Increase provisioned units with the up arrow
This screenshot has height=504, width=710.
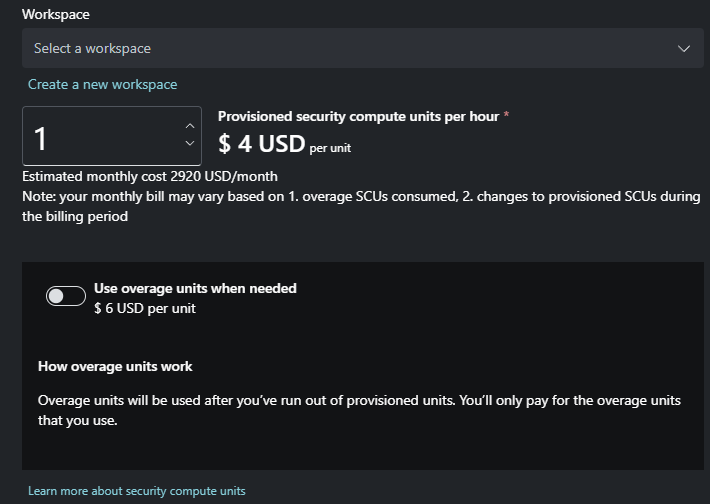[190, 126]
